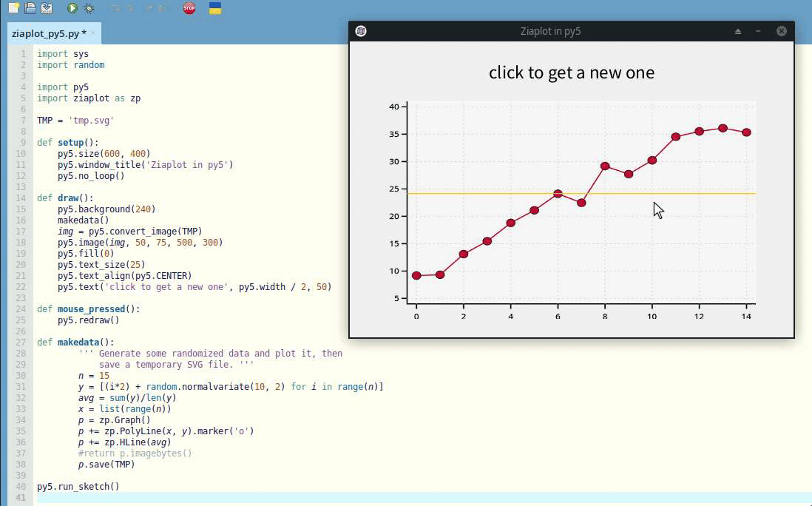Close the ziaplot_py5.py tab
The width and height of the screenshot is (812, 506).
click(x=93, y=33)
